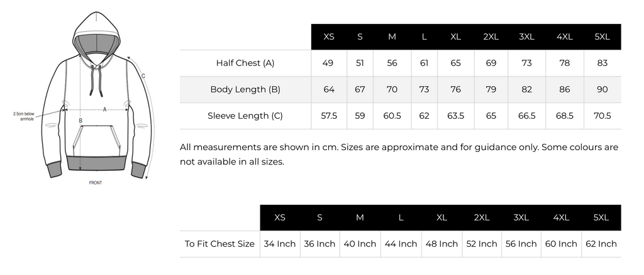Click the 'To Fit Chest Size' row label
644x275 pixels.
219,244
